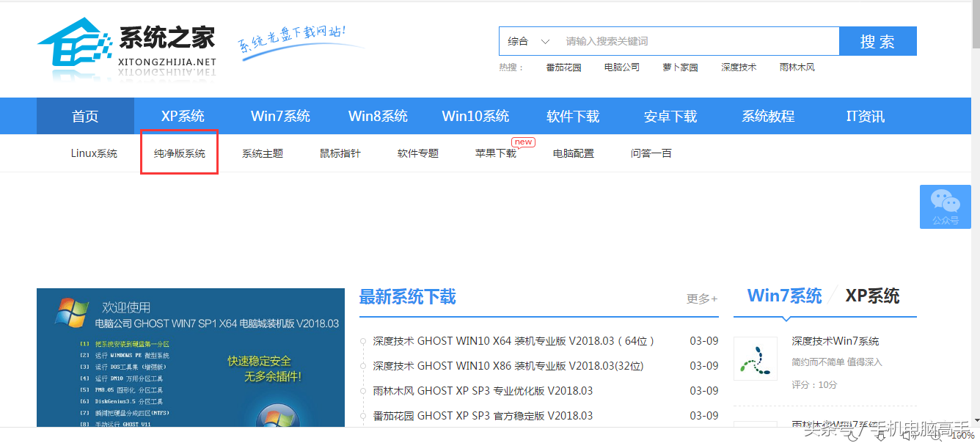Viewport: 980px width, 443px height.
Task: Click the 评分：10分 rating text
Action: click(x=814, y=384)
